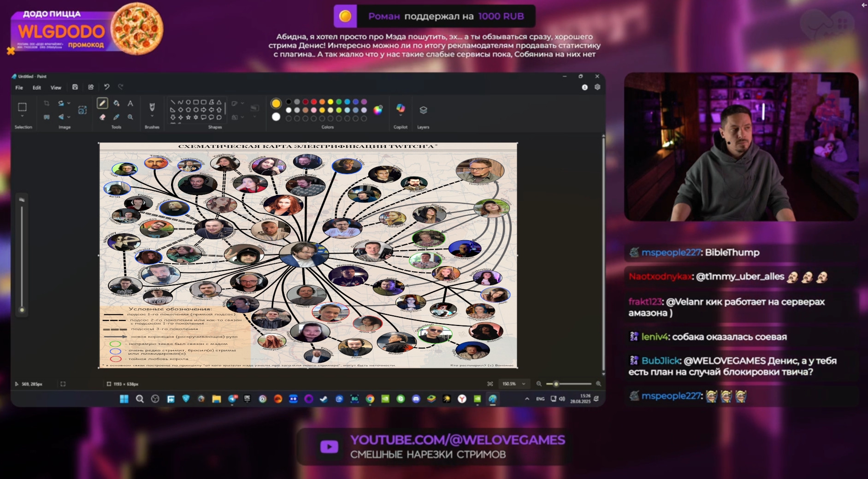Image resolution: width=868 pixels, height=479 pixels.
Task: Select the Pencil tool in Paint
Action: click(102, 103)
